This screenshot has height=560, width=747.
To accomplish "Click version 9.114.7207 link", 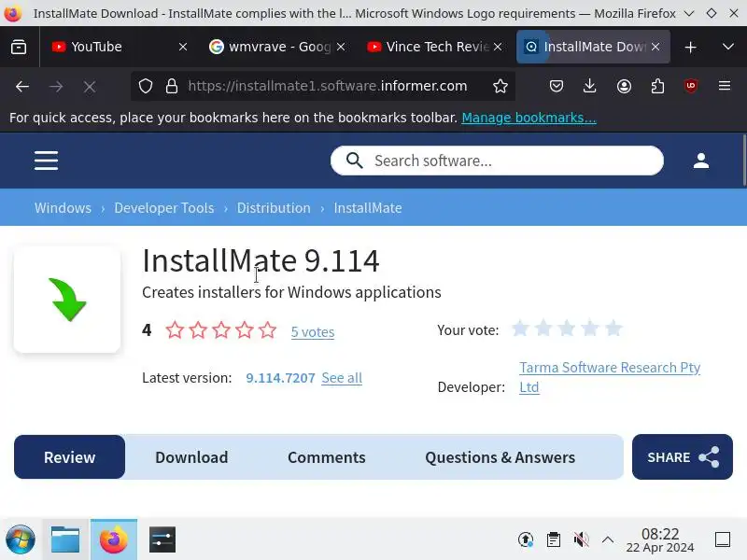I will (x=281, y=378).
